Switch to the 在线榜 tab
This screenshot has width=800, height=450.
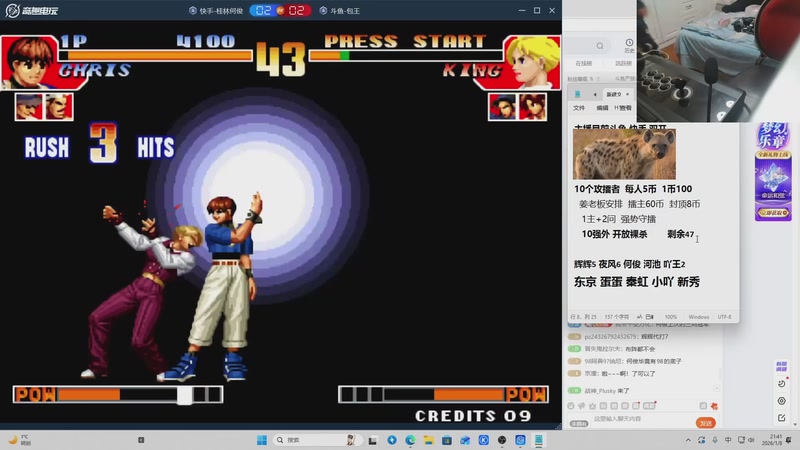584,63
